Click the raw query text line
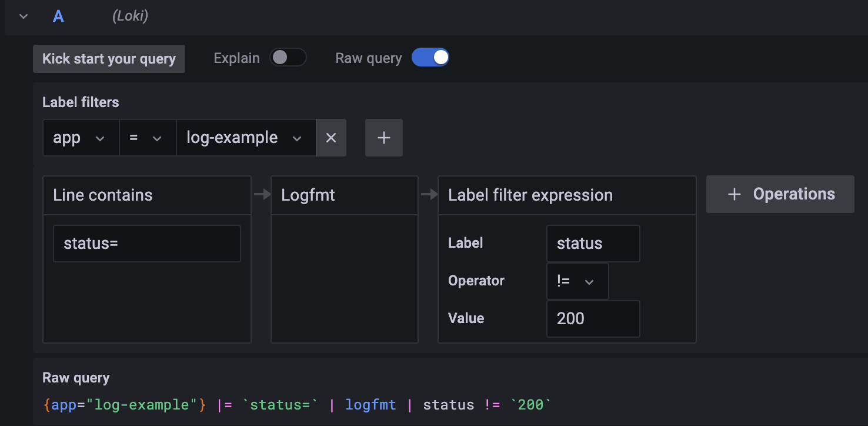The height and width of the screenshot is (426, 868). click(x=298, y=405)
